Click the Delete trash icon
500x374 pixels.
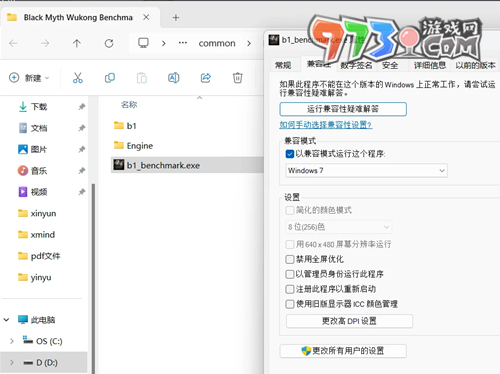click(237, 78)
